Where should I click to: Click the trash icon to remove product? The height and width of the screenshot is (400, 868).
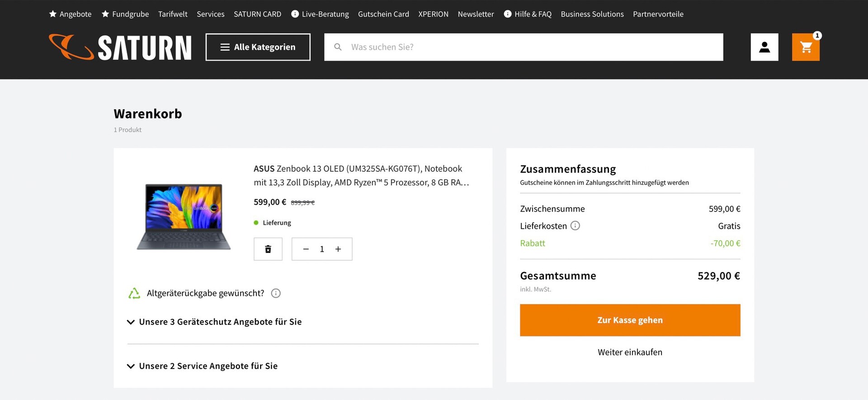coord(268,249)
